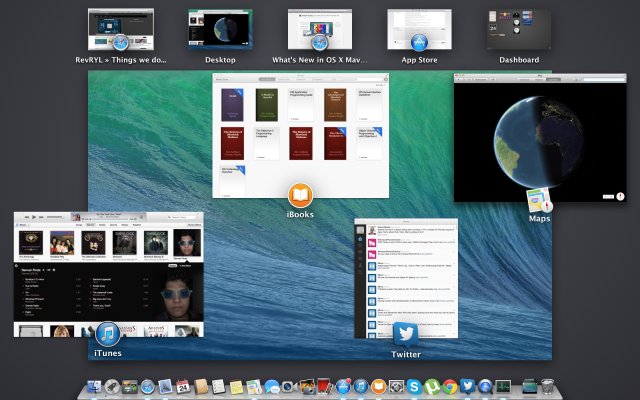Open Messages speech bubble dock icon
This screenshot has width=640, height=400.
click(271, 386)
